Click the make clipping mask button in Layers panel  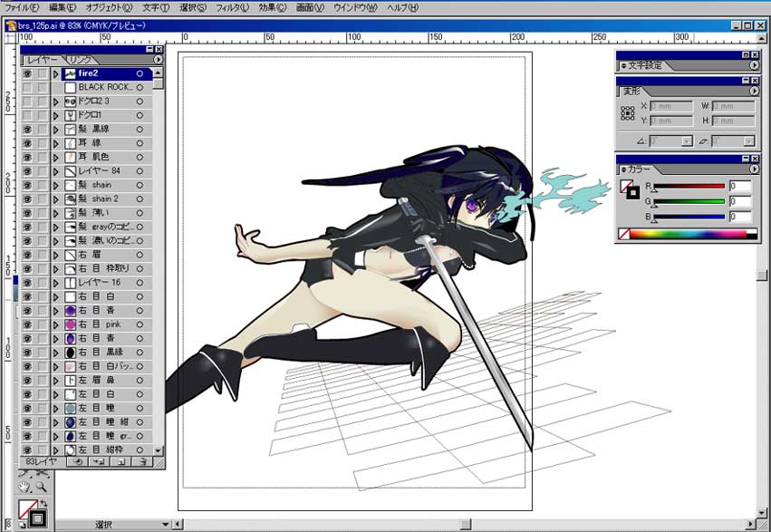pos(77,461)
